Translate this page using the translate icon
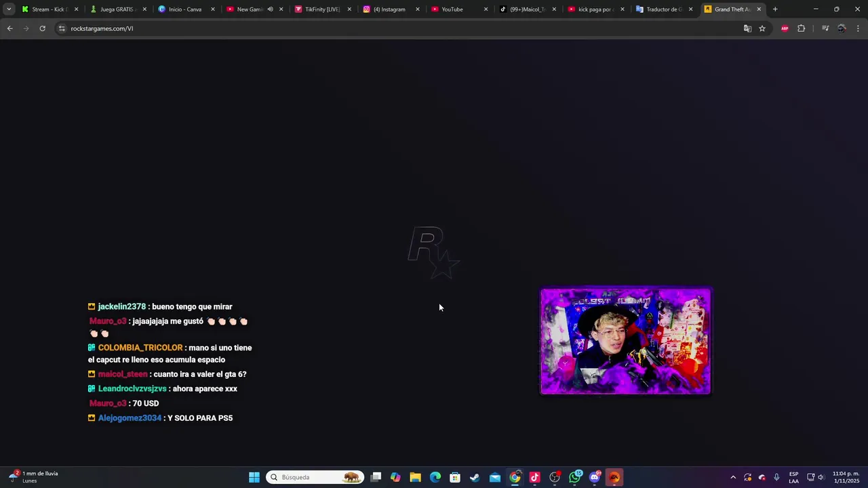 coord(747,28)
